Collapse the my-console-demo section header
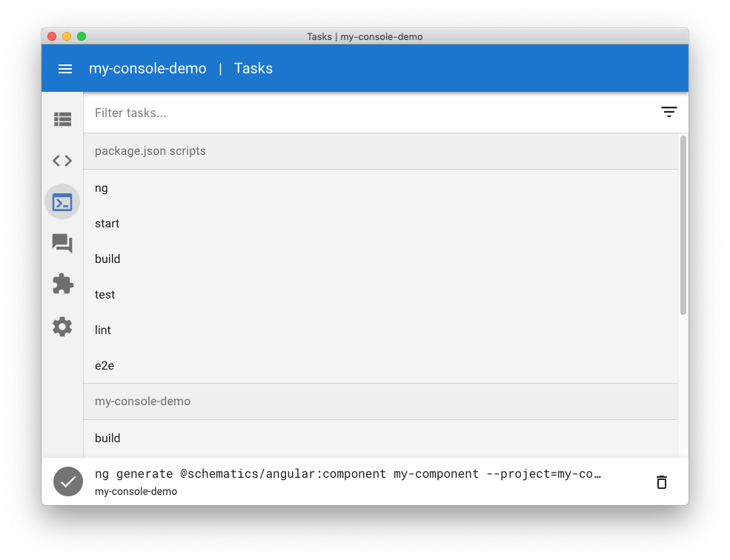The image size is (730, 560). pos(380,401)
